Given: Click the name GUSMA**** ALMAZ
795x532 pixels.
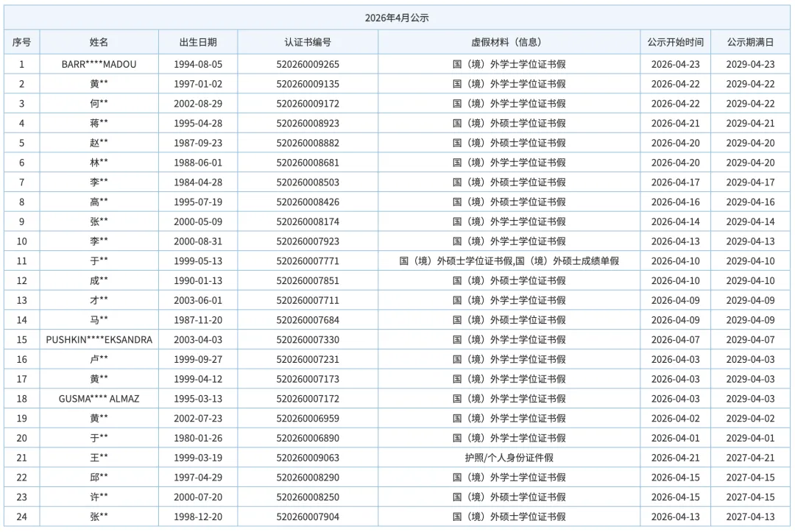Looking at the screenshot, I should [x=99, y=399].
